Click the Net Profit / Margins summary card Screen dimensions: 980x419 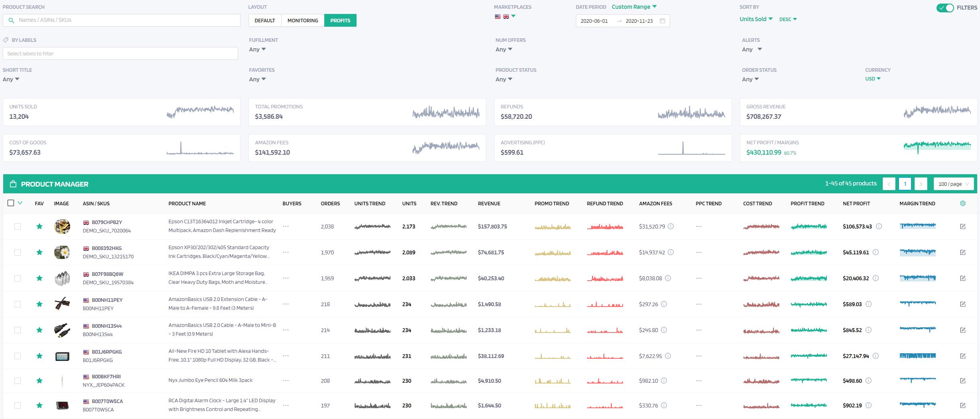tap(858, 148)
